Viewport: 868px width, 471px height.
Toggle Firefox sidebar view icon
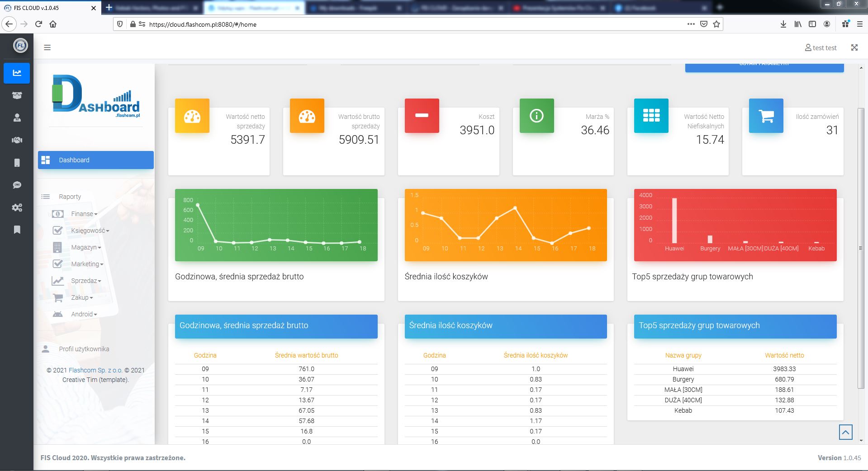coord(812,24)
